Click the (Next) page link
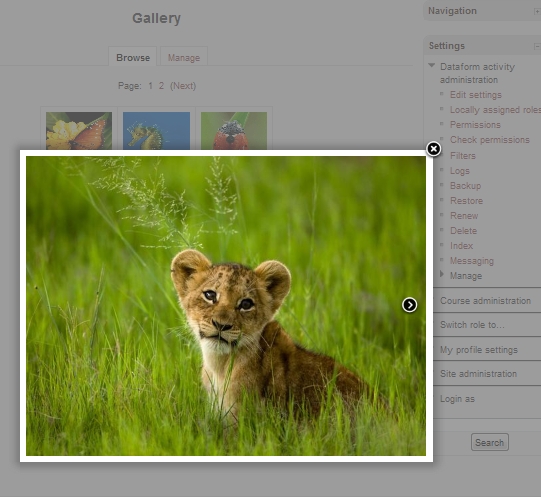541x497 pixels. point(183,86)
